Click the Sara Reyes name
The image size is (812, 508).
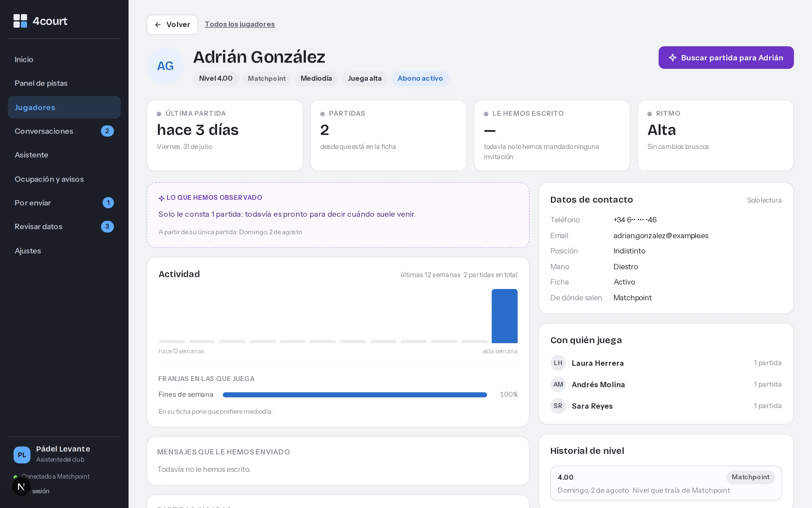pyautogui.click(x=592, y=406)
